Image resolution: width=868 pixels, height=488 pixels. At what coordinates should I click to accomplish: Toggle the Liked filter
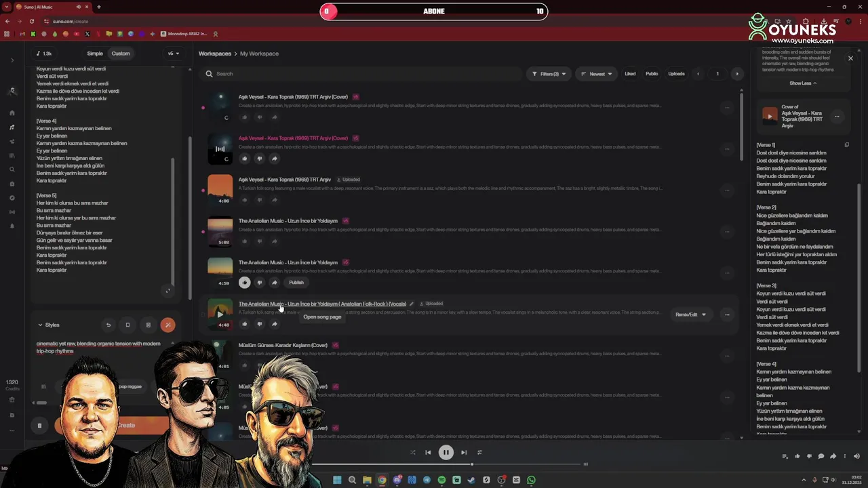pyautogui.click(x=630, y=74)
